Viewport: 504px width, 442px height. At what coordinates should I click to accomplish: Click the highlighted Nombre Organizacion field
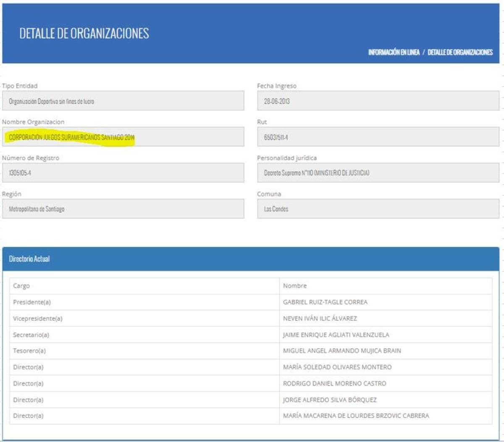click(x=123, y=137)
